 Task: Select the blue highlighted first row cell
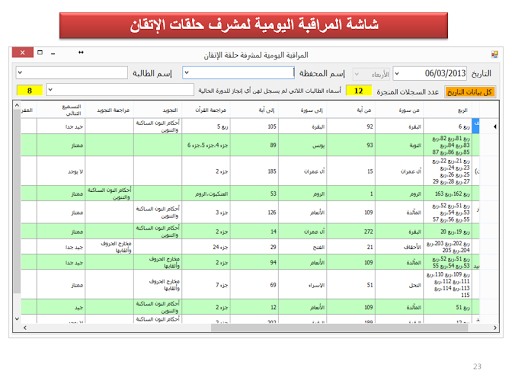click(476, 126)
